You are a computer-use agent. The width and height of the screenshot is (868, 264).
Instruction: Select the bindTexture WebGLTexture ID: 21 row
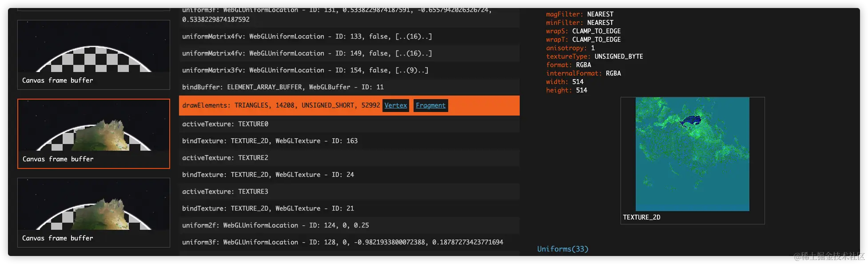click(349, 208)
